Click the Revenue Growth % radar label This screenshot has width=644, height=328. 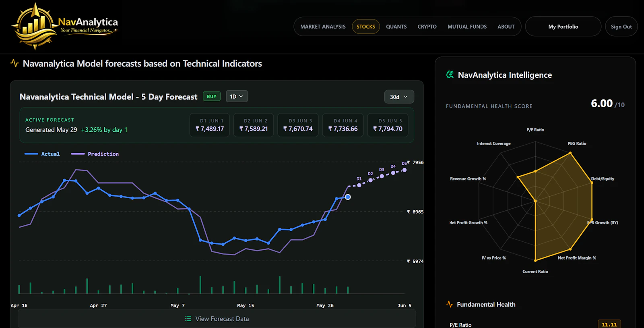point(468,179)
